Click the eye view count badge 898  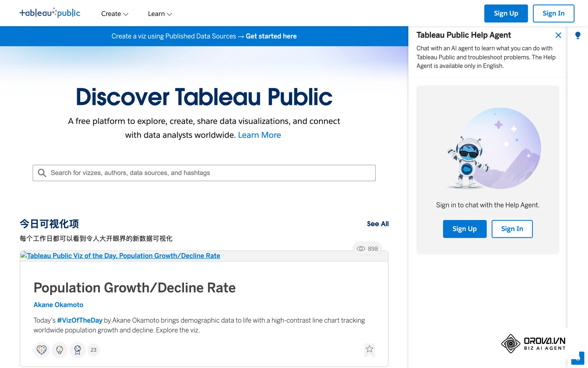(367, 249)
